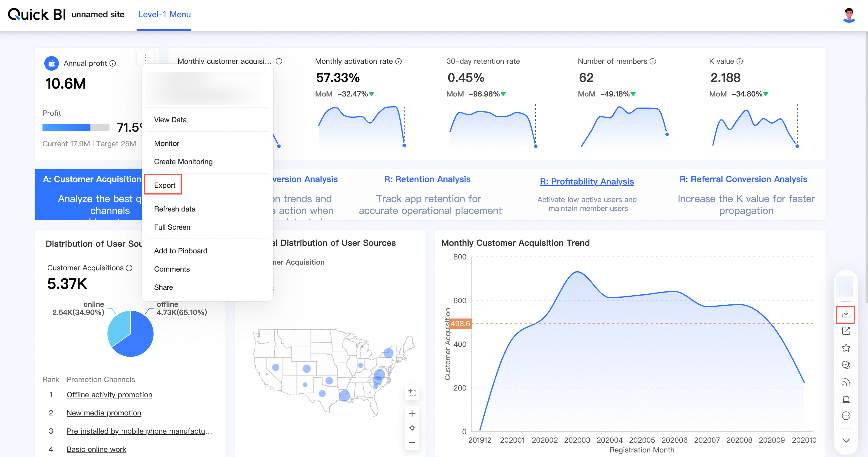Click the alarm monitoring icon in right toolbar

click(846, 399)
